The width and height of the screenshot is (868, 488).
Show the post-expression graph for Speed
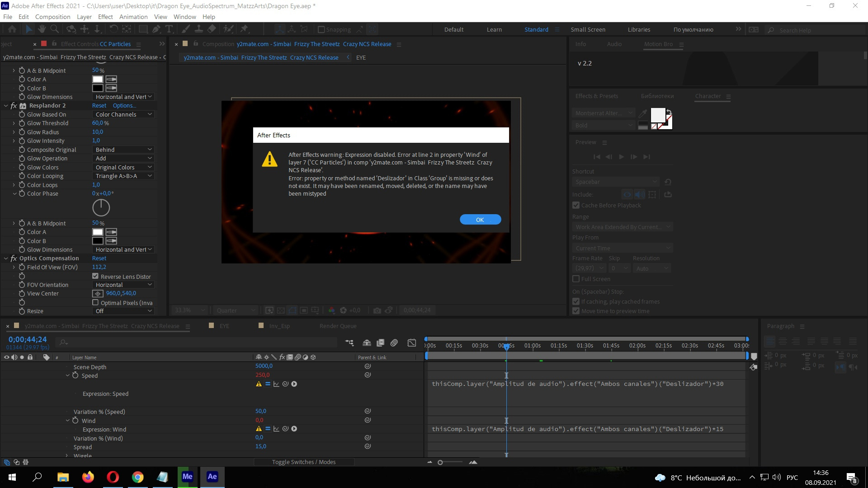(276, 384)
